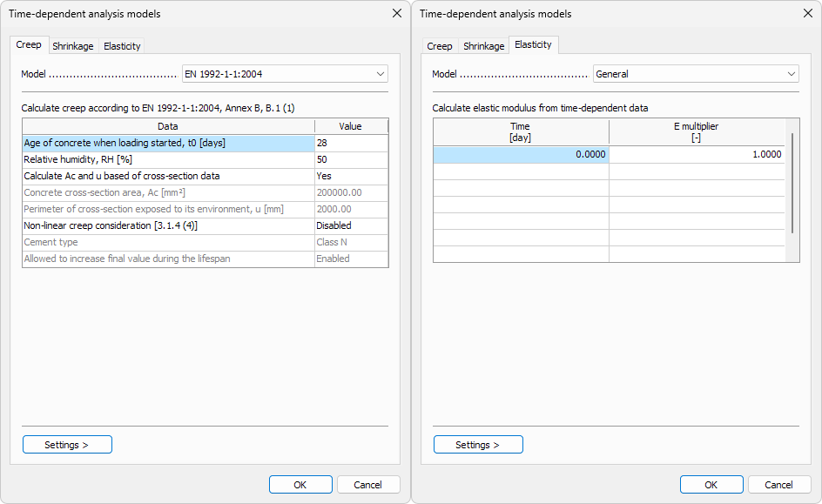Click the elasticity table vertical scrollbar
The image size is (822, 504).
(x=792, y=183)
